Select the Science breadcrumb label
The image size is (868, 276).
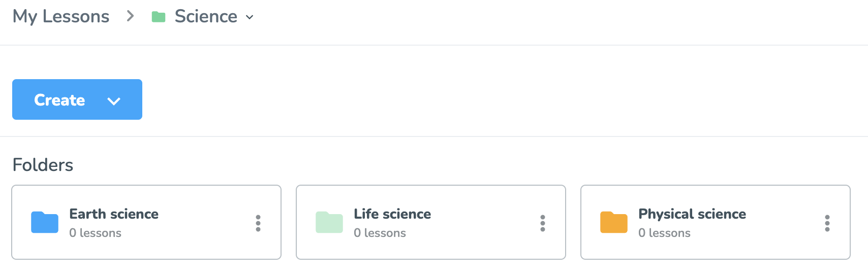click(x=206, y=16)
